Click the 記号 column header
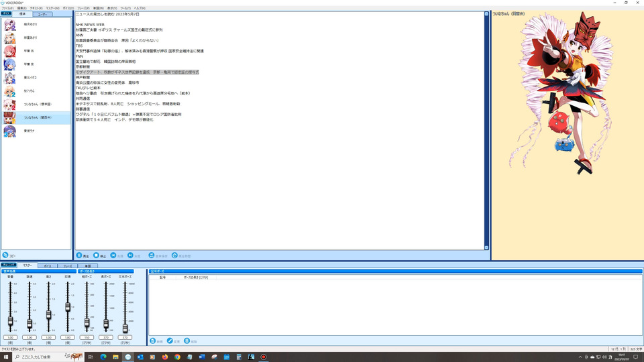Screen dimensions: 644x362 pyautogui.click(x=162, y=278)
